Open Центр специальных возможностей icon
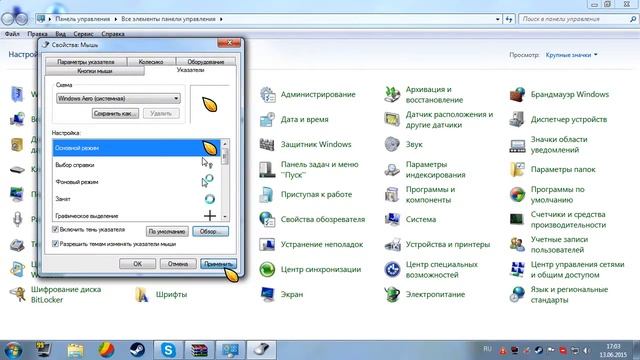 (x=393, y=269)
